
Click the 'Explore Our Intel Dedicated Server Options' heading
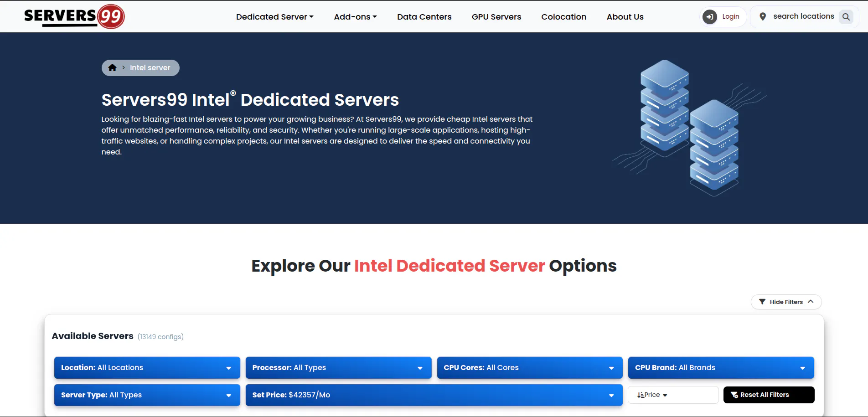pos(434,266)
